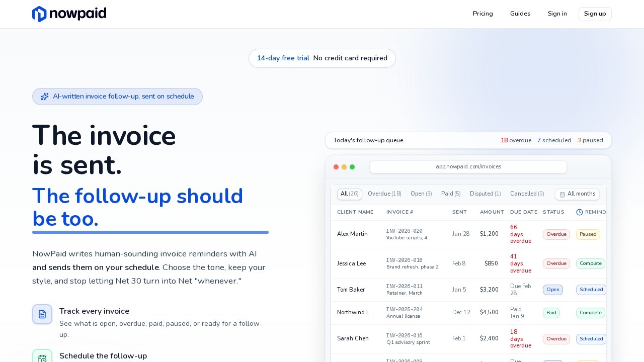
Task: Click invoice number INV-2026-018
Action: point(405,260)
